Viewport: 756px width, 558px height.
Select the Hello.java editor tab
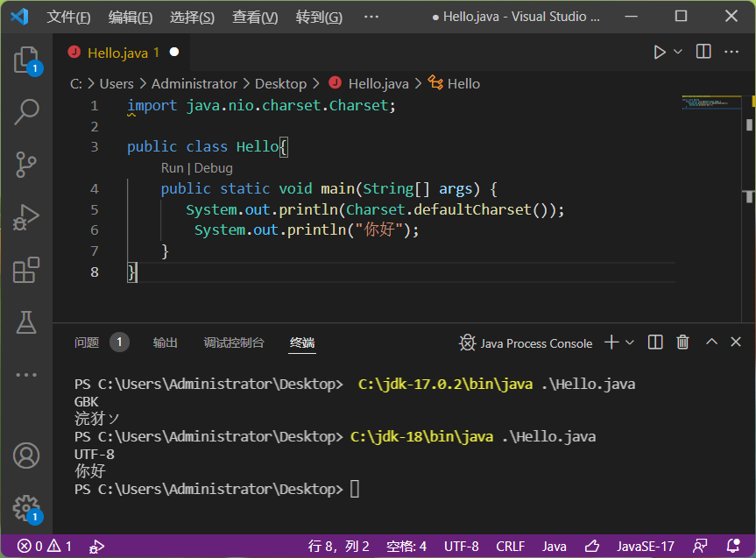pos(123,53)
